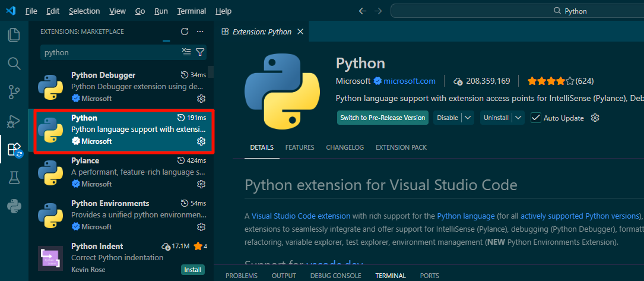Open Visual Studio Code extension link
Screen dimensions: 644x281
click(x=301, y=216)
